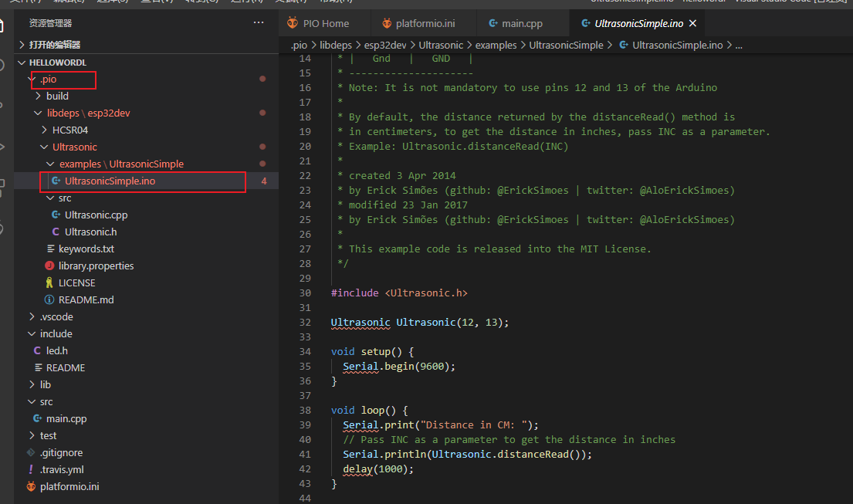
Task: Click the PlatformIO icon of platformio.ini in file tree
Action: pyautogui.click(x=31, y=486)
